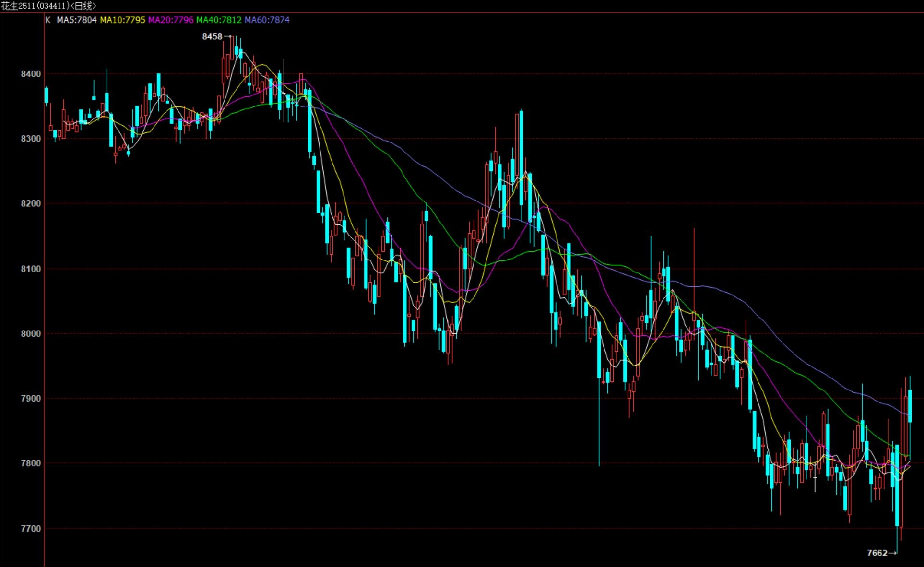
Task: Click the first cyan candlestick at chart start
Action: coord(47,95)
